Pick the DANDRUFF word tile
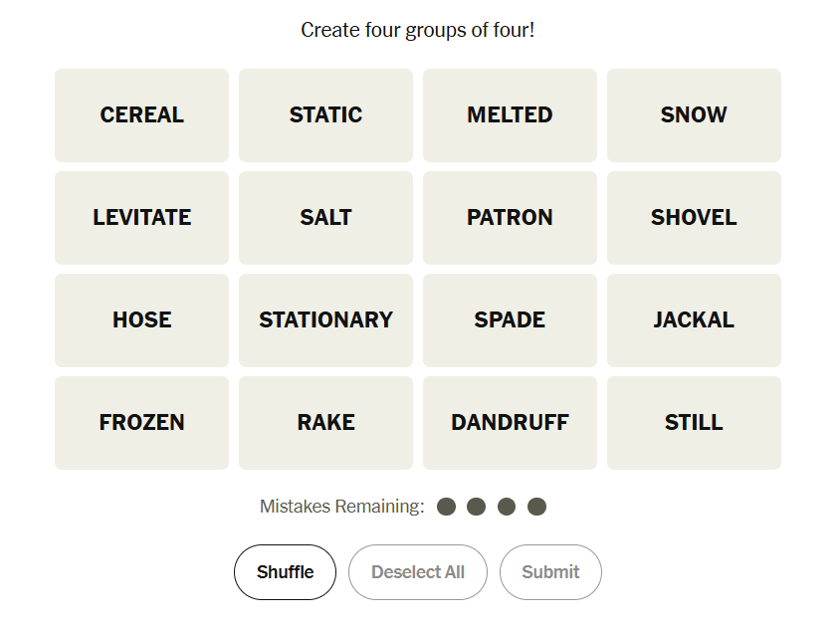Image resolution: width=840 pixels, height=628 pixels. click(x=510, y=423)
